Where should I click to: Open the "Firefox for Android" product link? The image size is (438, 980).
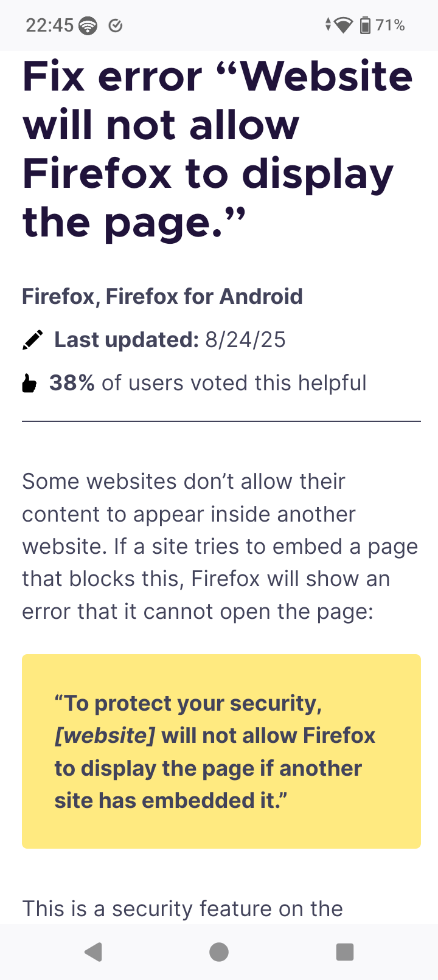click(x=204, y=297)
